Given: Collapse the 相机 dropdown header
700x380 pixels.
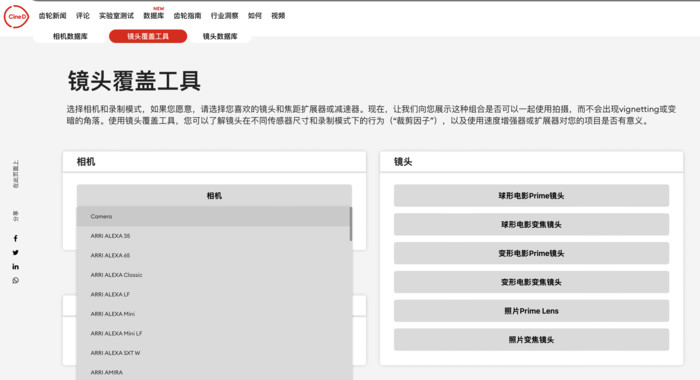Looking at the screenshot, I should pyautogui.click(x=214, y=196).
